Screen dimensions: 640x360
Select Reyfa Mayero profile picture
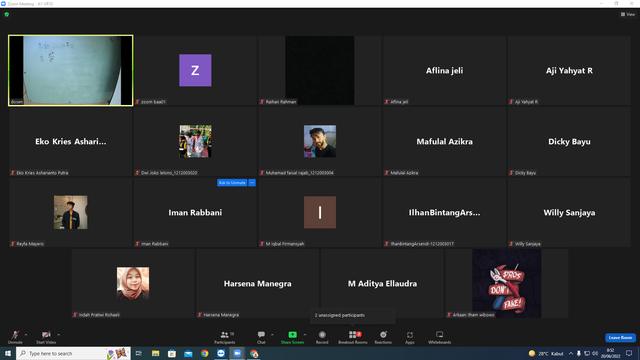pos(71,212)
